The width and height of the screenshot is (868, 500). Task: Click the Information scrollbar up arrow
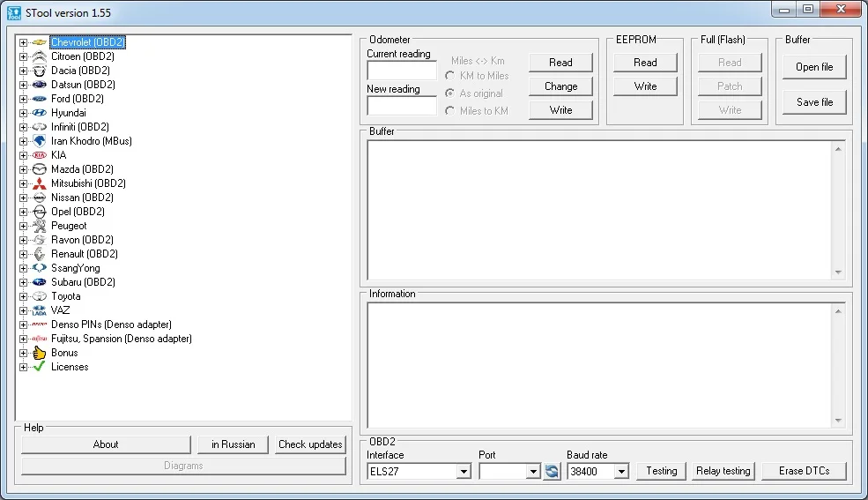click(838, 311)
